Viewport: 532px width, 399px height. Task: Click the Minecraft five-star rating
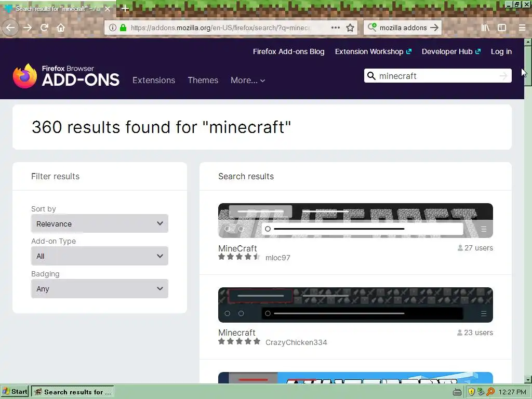click(x=239, y=341)
